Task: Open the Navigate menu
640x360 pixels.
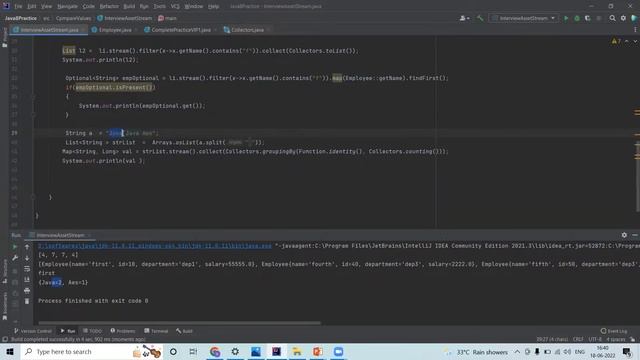Action: 67,7
